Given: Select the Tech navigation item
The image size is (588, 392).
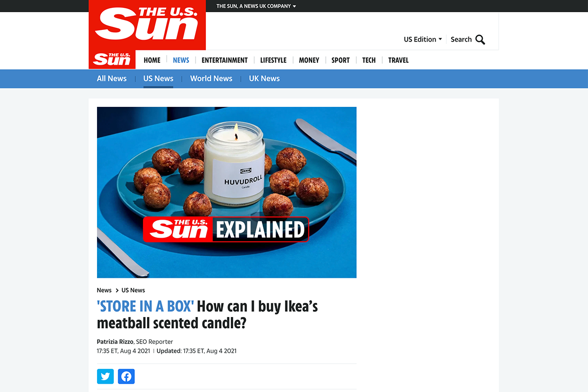Looking at the screenshot, I should [x=369, y=60].
